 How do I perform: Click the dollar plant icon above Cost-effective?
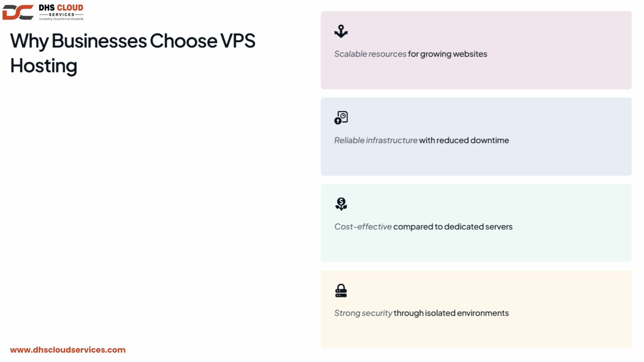pyautogui.click(x=341, y=204)
